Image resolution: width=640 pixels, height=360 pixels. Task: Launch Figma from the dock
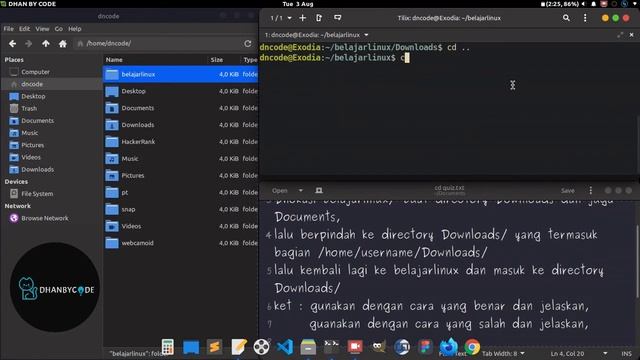(425, 347)
